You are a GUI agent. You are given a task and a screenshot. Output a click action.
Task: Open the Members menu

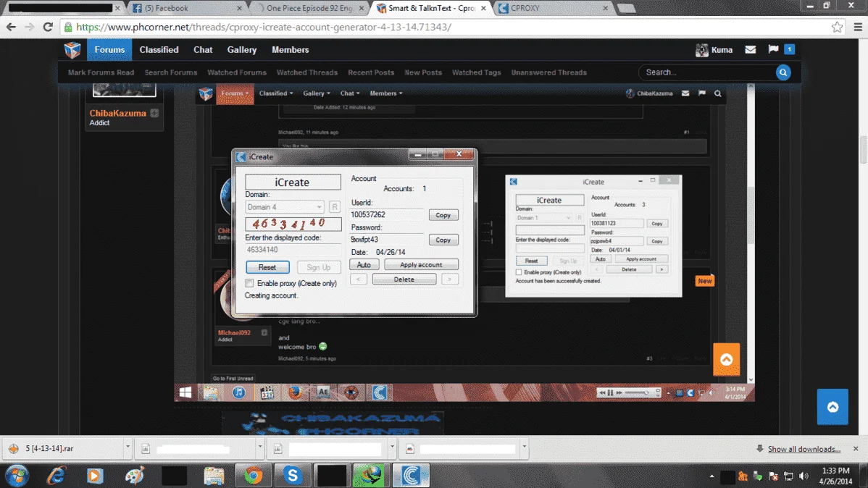tap(290, 50)
